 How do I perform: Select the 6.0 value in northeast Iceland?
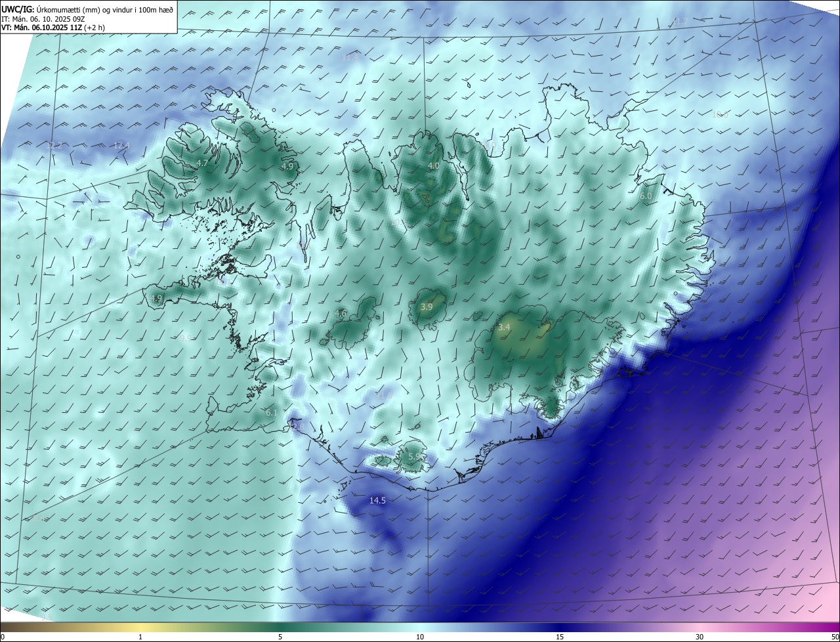(x=646, y=196)
